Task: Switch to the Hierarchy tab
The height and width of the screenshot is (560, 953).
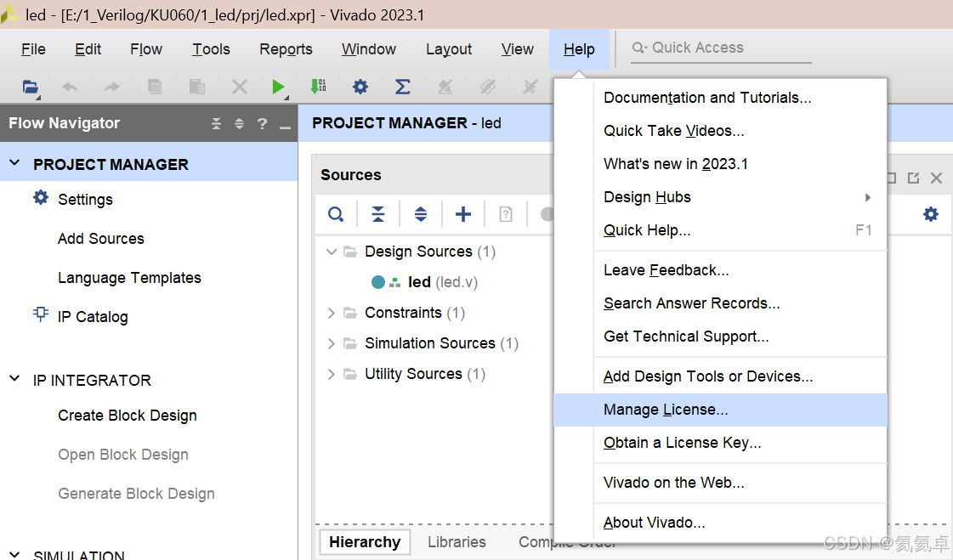Action: coord(365,542)
